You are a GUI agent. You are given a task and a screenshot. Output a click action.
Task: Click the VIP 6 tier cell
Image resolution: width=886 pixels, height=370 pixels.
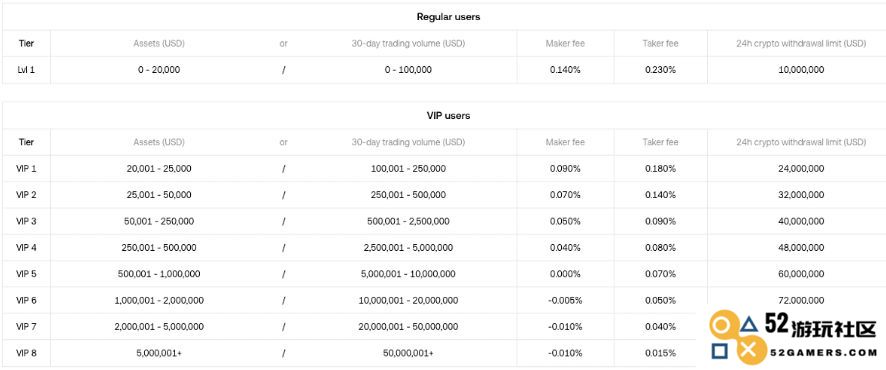point(27,301)
